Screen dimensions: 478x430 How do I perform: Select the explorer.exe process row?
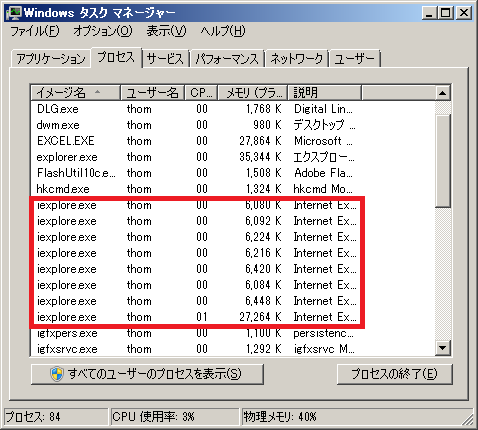233,157
